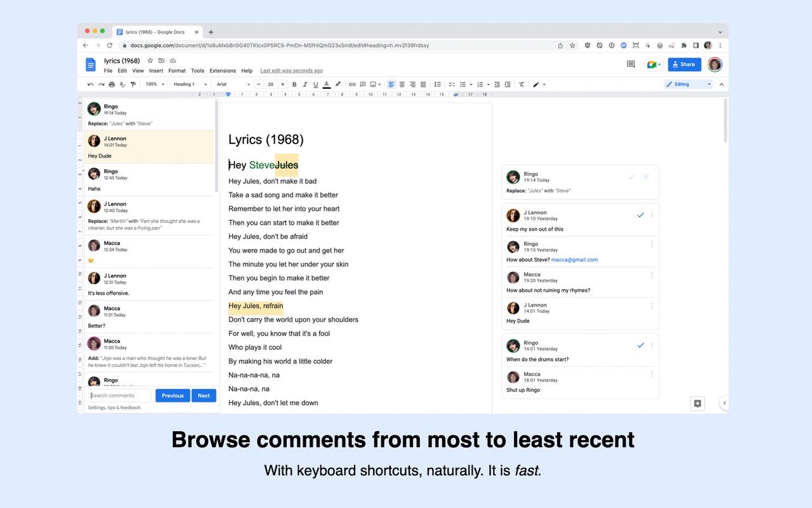This screenshot has width=812, height=508.
Task: Open the pen input tools dropdown
Action: click(x=539, y=84)
